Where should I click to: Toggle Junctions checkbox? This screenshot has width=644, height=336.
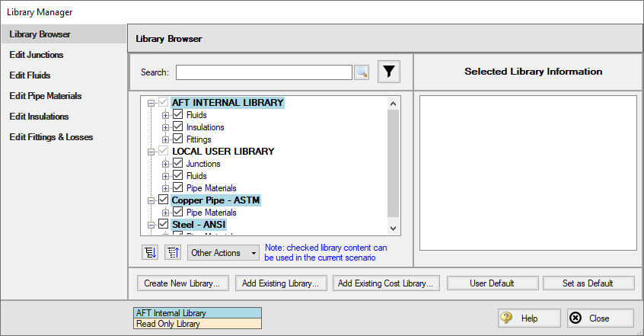click(178, 163)
